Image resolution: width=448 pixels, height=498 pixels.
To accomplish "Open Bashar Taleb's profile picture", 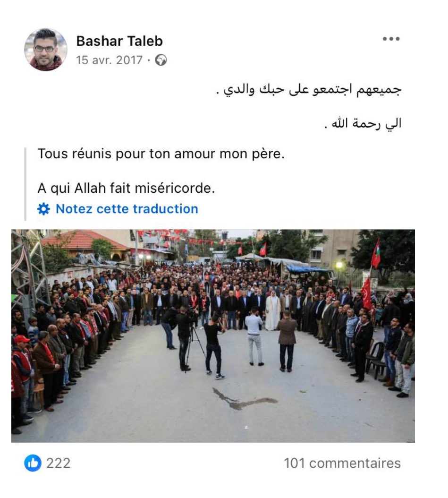I will pyautogui.click(x=46, y=50).
